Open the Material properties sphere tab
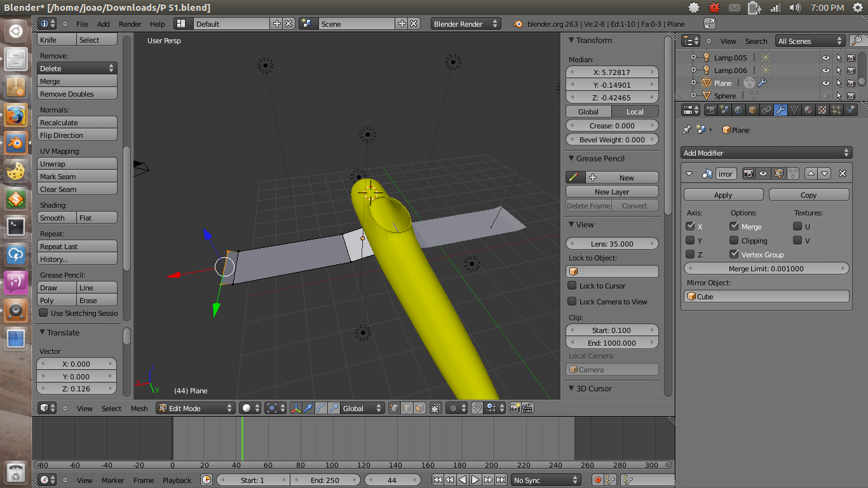 [x=808, y=110]
